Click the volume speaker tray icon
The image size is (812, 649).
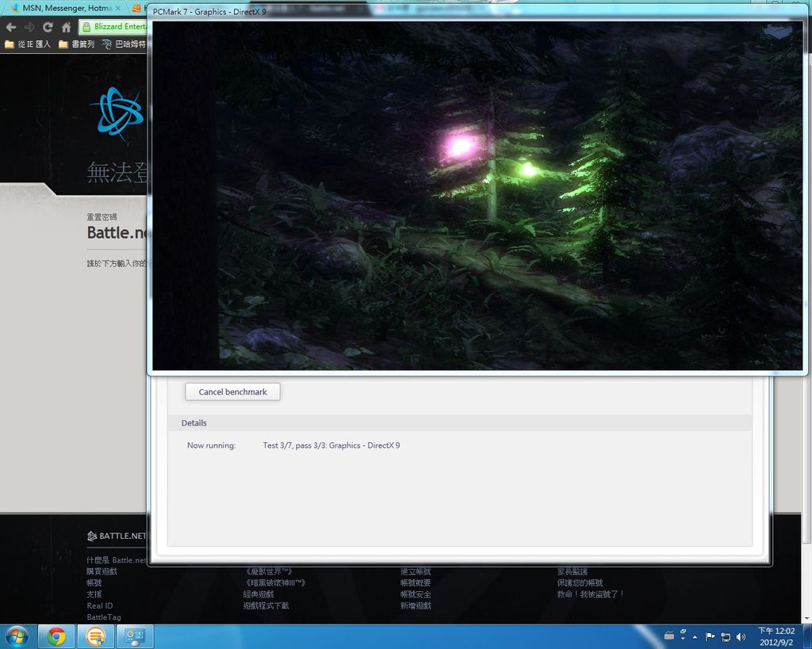tap(741, 637)
